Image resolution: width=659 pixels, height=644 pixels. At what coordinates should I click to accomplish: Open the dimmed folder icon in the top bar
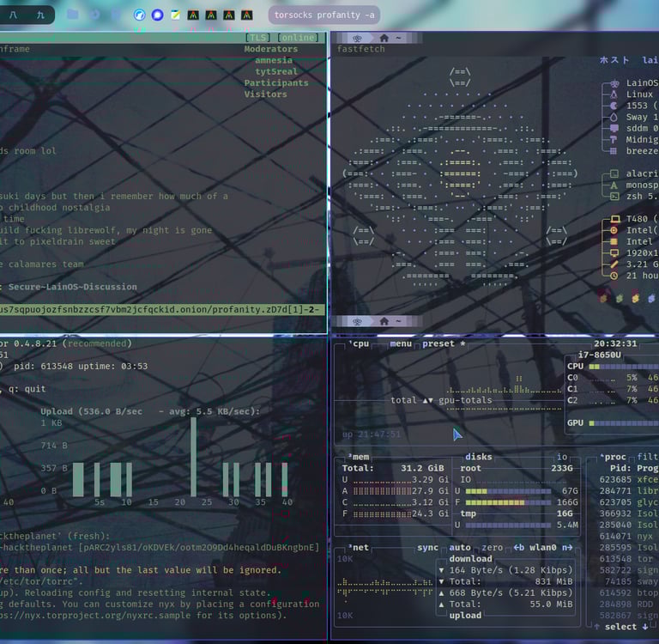click(x=73, y=15)
